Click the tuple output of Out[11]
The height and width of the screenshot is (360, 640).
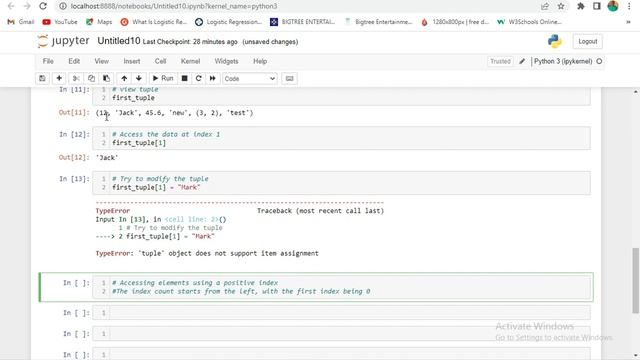175,113
